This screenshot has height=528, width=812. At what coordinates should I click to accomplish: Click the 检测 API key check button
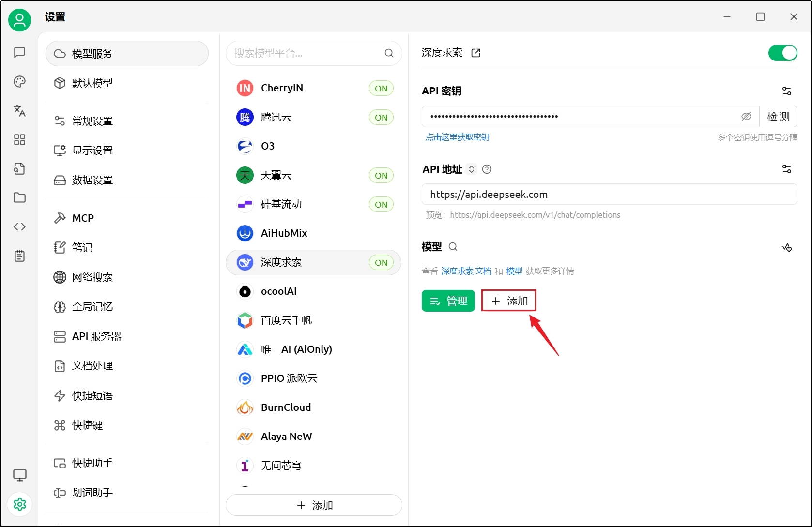tap(778, 117)
